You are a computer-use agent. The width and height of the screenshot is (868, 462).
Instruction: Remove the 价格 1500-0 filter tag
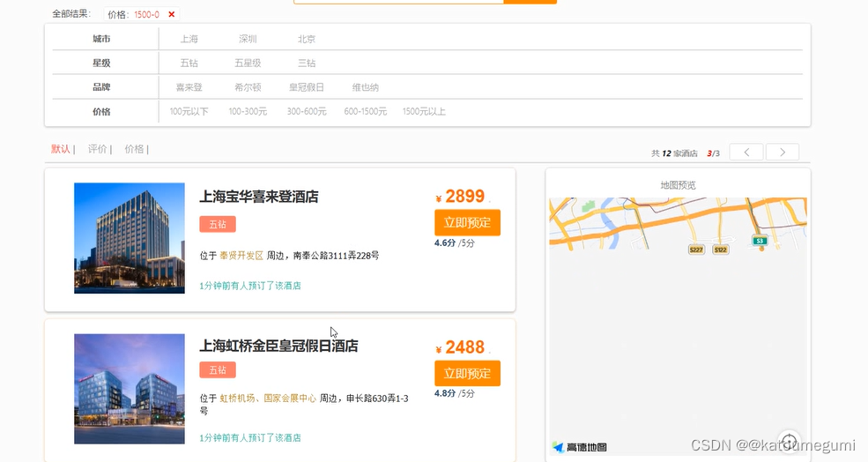pos(172,14)
